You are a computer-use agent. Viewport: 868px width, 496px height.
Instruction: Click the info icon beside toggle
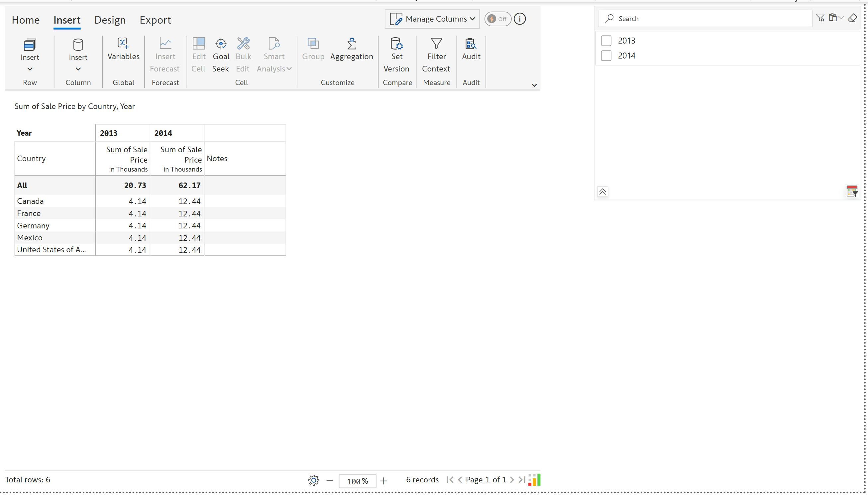[x=520, y=19]
